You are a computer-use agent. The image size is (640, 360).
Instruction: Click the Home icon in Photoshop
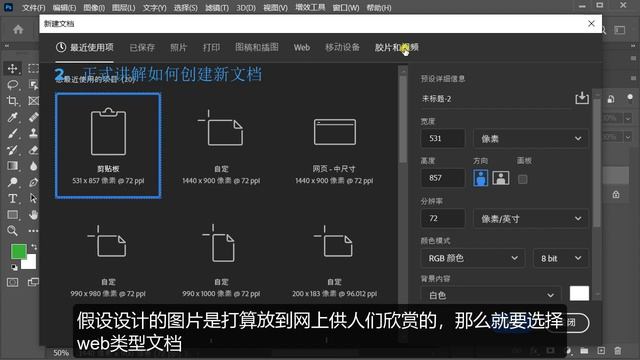coord(18,30)
